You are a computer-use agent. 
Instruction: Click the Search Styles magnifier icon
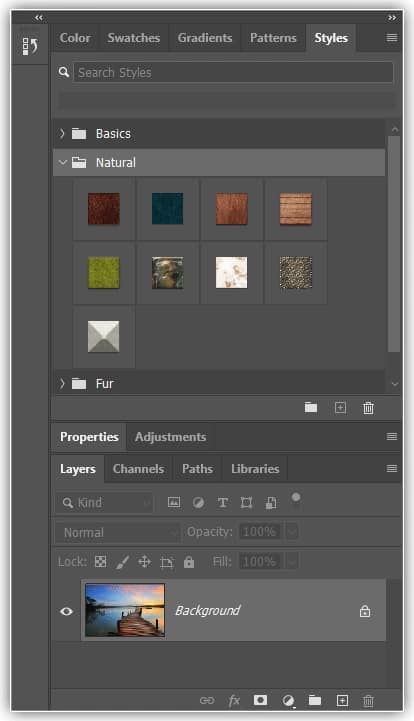click(x=64, y=72)
